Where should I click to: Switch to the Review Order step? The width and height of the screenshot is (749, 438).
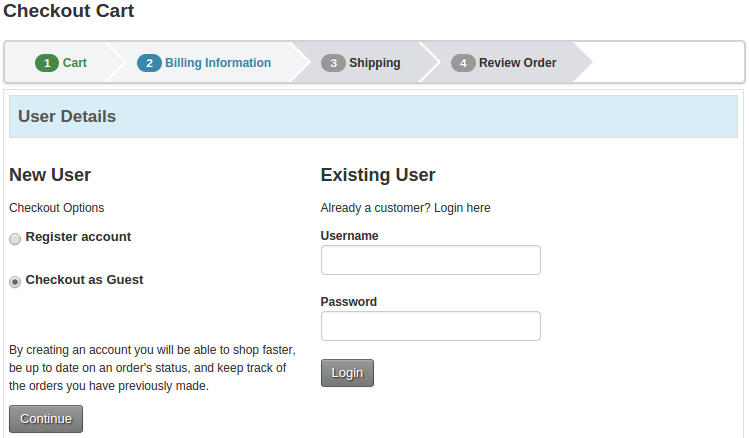point(517,63)
